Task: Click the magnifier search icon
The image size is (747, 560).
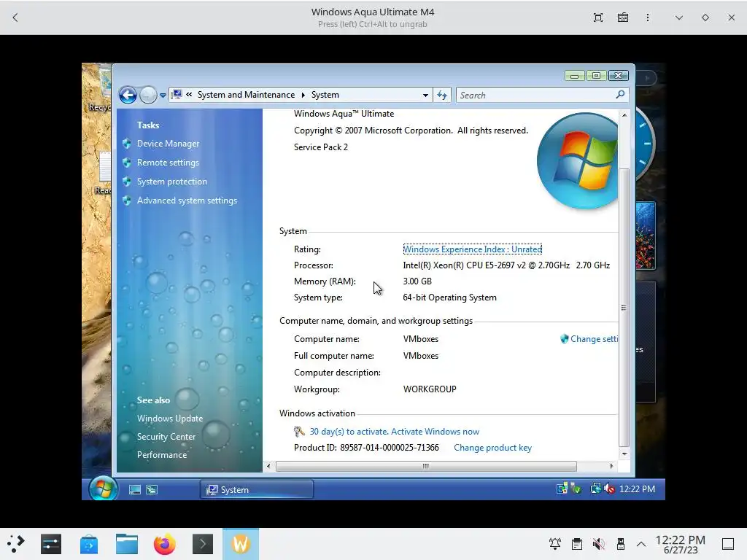Action: (620, 95)
